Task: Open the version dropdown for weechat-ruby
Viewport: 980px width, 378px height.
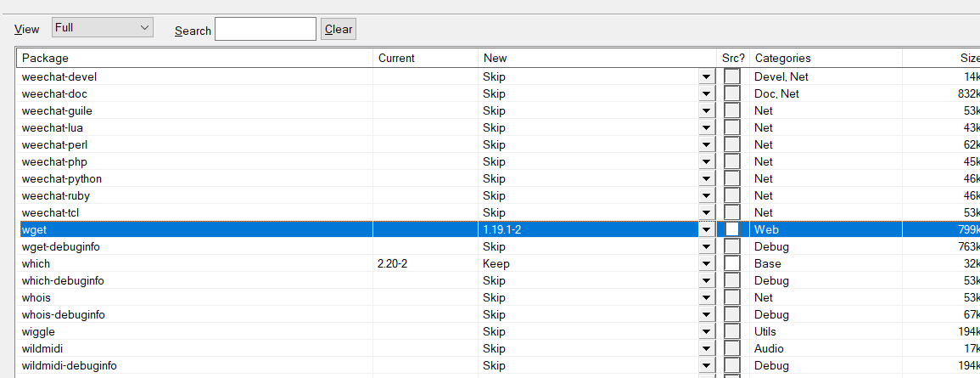Action: coord(707,196)
